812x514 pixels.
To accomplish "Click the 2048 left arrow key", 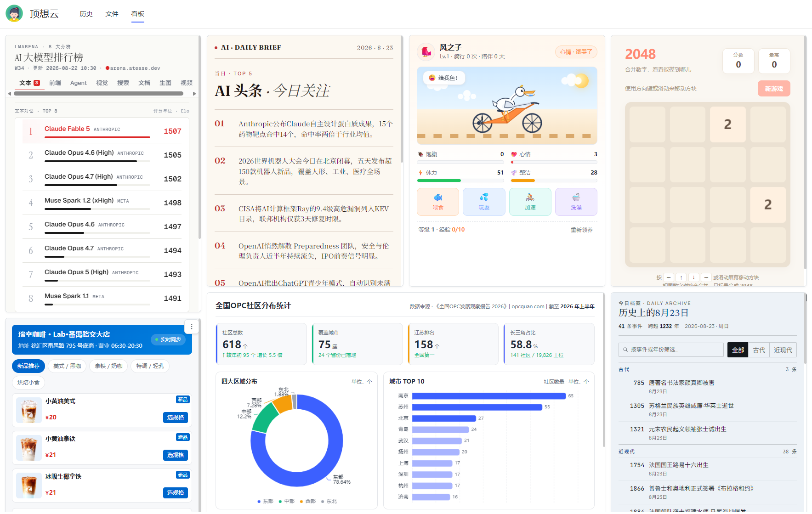I will coord(669,277).
